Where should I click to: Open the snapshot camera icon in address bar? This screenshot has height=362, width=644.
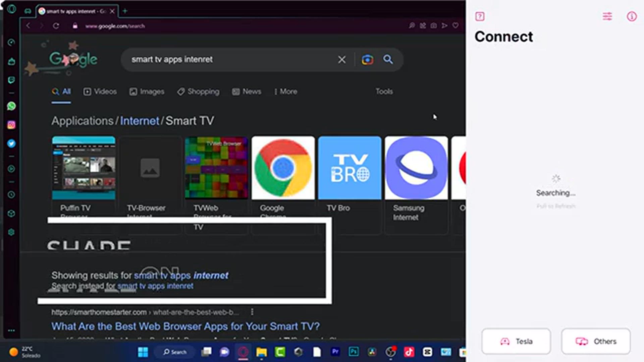tap(433, 25)
